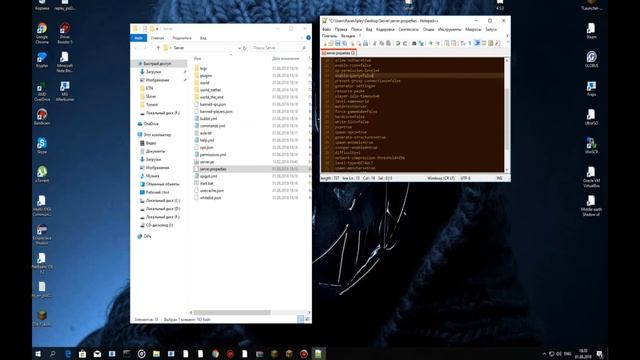Select the server.properties document tab
The image size is (640, 360).
[338, 53]
